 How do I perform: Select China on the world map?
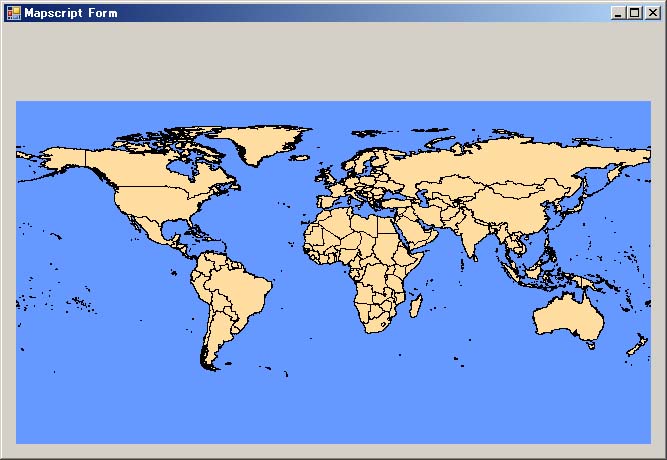coord(510,215)
